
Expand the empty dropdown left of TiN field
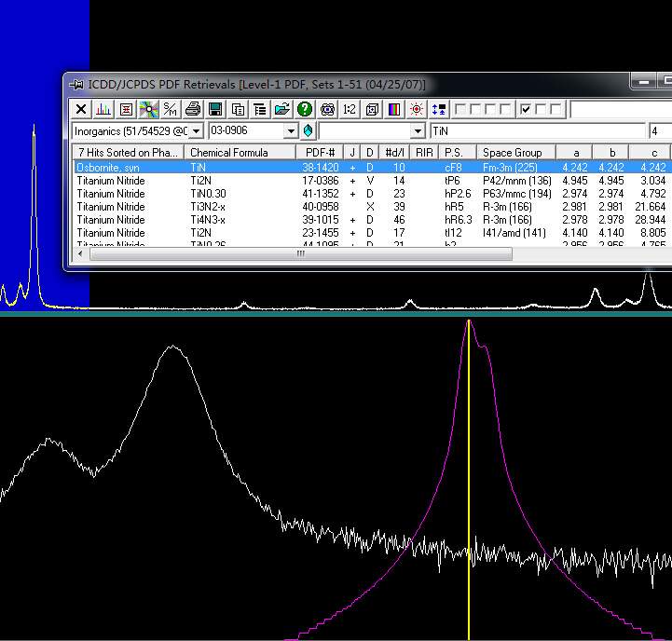click(417, 131)
